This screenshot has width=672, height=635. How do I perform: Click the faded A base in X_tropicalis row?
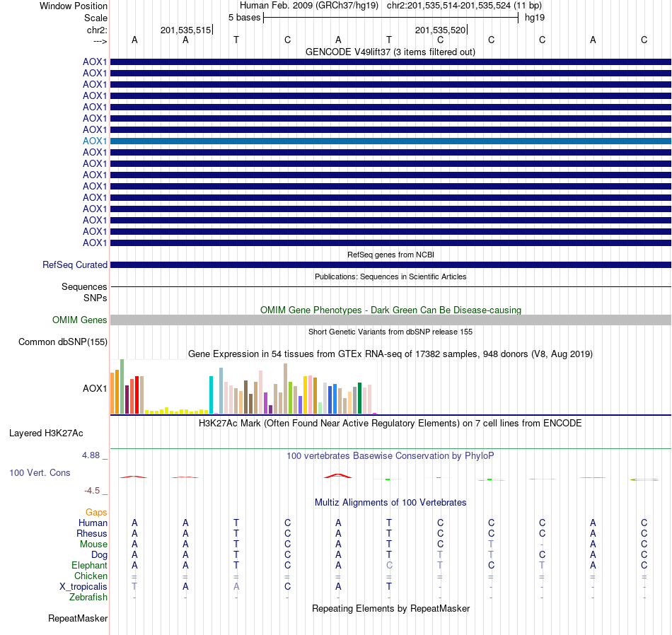pyautogui.click(x=236, y=587)
